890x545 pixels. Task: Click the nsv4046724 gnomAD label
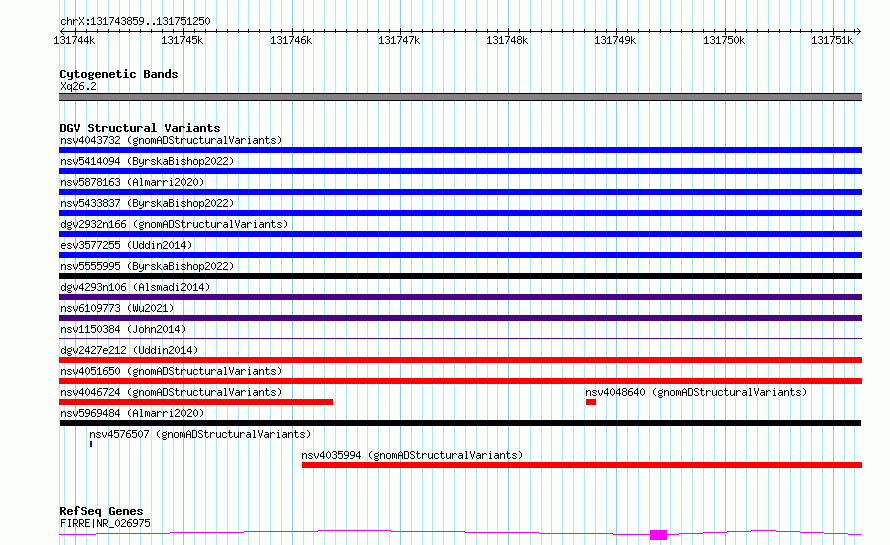[171, 392]
